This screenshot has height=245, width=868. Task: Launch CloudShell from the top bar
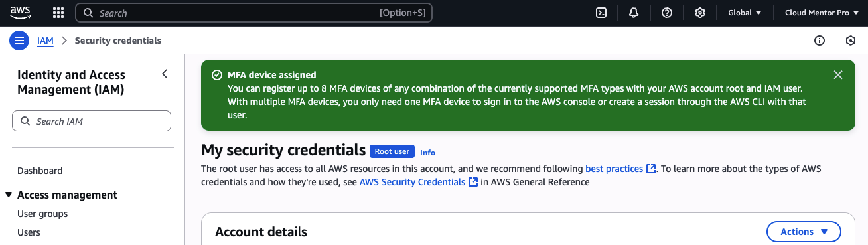click(601, 13)
